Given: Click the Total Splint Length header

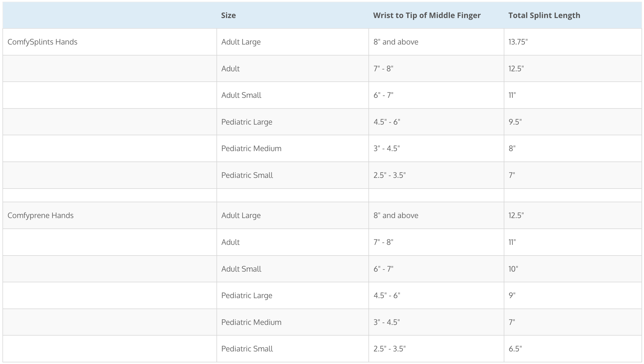Looking at the screenshot, I should [573, 15].
